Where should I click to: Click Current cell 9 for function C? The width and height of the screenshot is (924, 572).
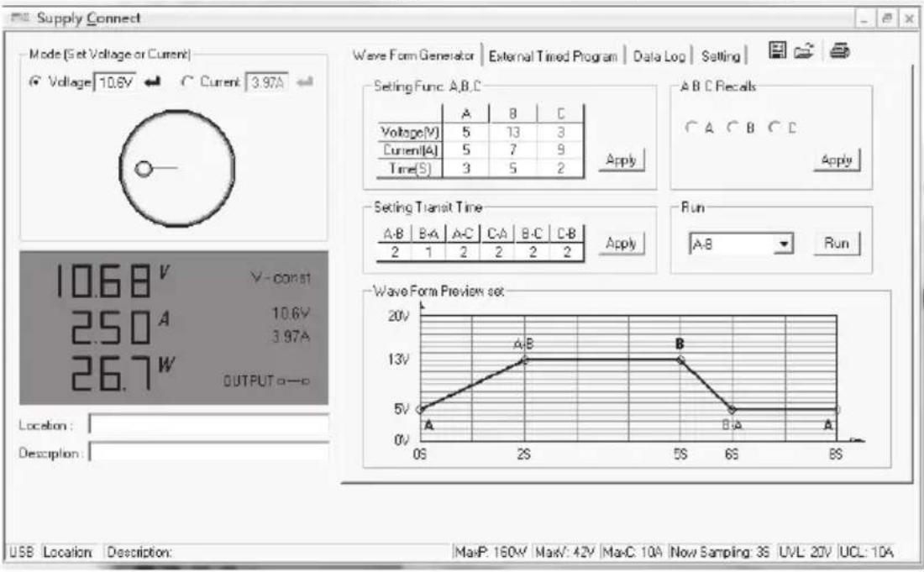pyautogui.click(x=560, y=150)
